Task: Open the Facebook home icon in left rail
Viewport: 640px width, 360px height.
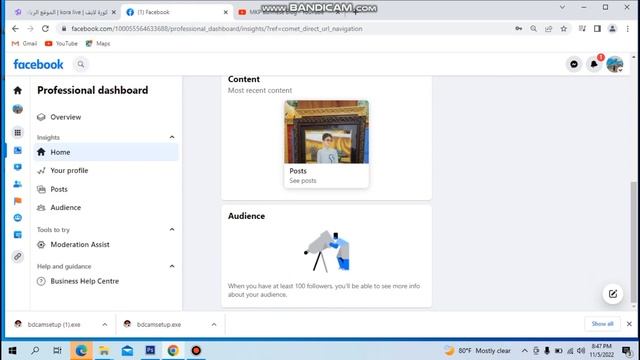Action: coord(18,90)
